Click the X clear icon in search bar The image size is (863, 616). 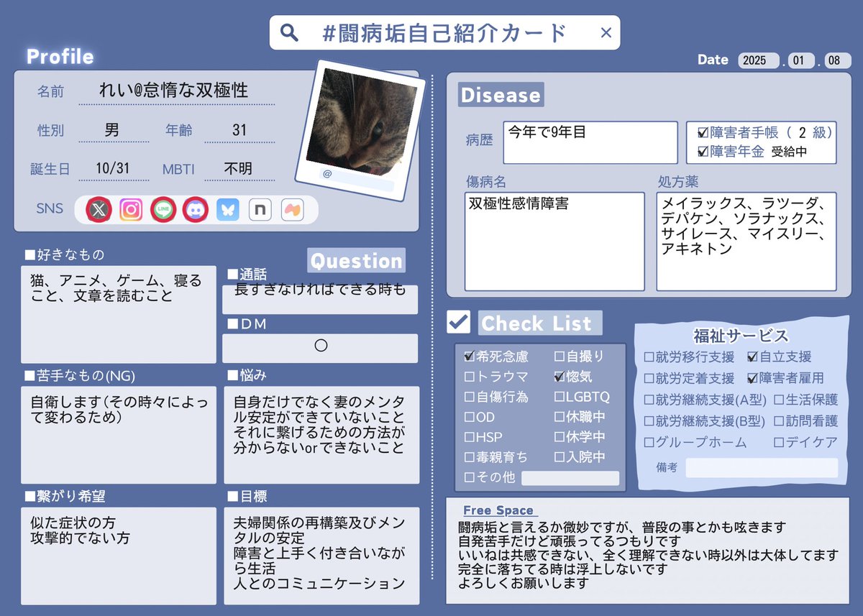[x=606, y=32]
